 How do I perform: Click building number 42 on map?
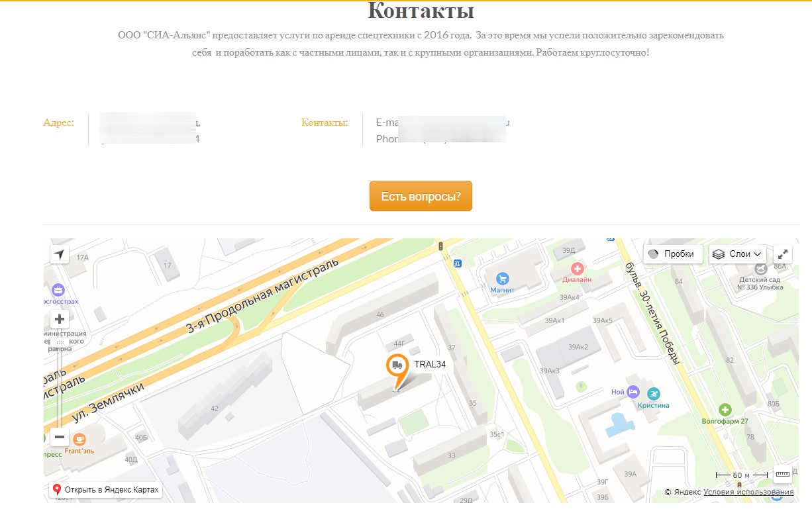(x=214, y=408)
